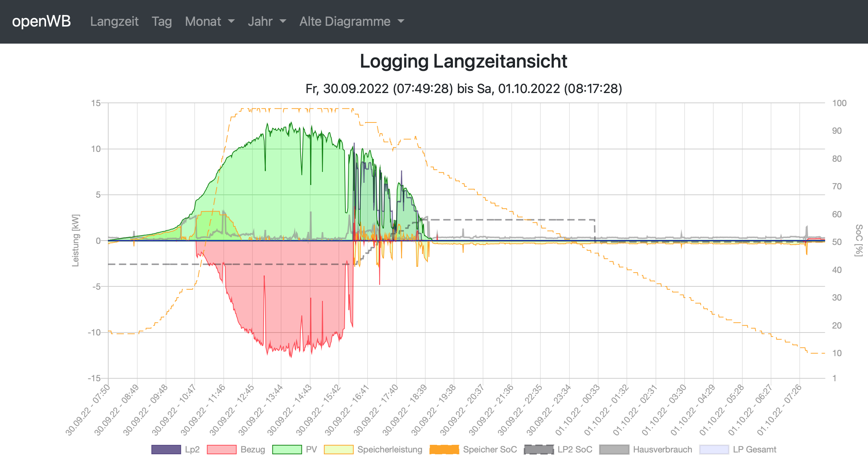
Task: Click the gray Hausverbrauch legend box
Action: (614, 450)
